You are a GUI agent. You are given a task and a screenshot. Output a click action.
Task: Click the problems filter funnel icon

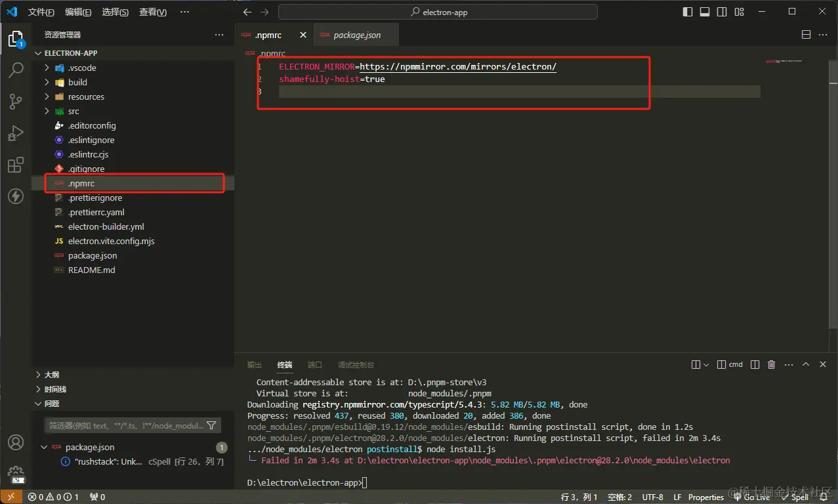point(211,425)
